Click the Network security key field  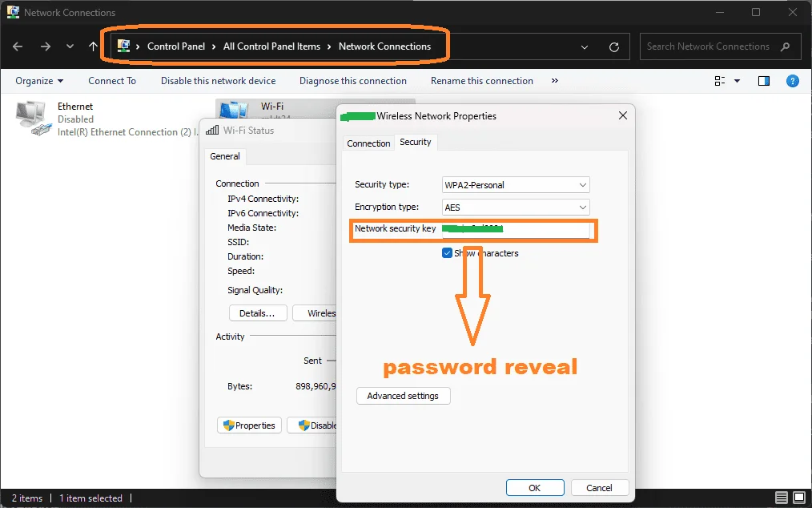[x=516, y=230]
